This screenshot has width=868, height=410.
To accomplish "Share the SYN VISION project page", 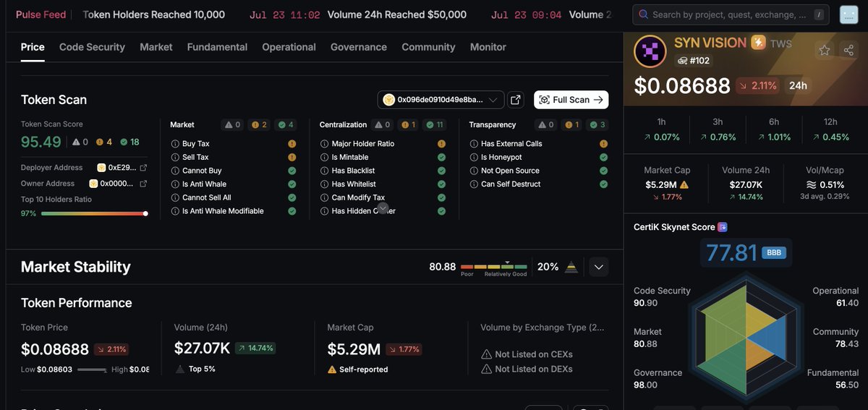I will [x=848, y=50].
